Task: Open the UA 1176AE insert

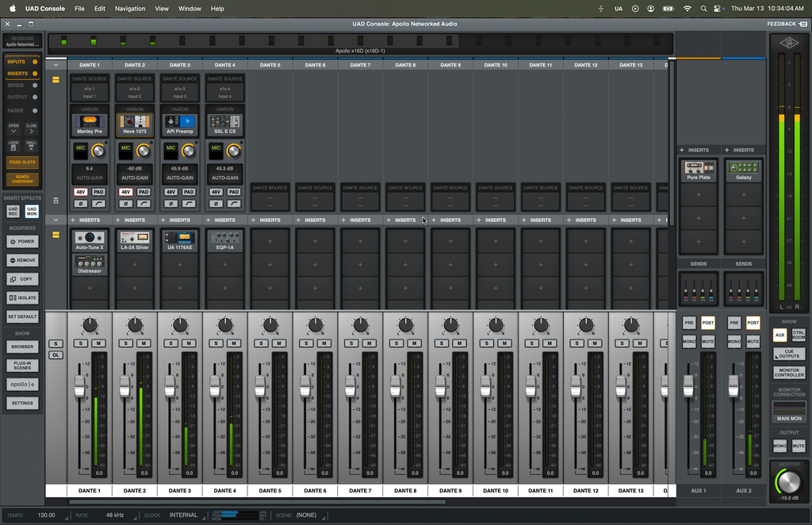Action: coord(180,241)
